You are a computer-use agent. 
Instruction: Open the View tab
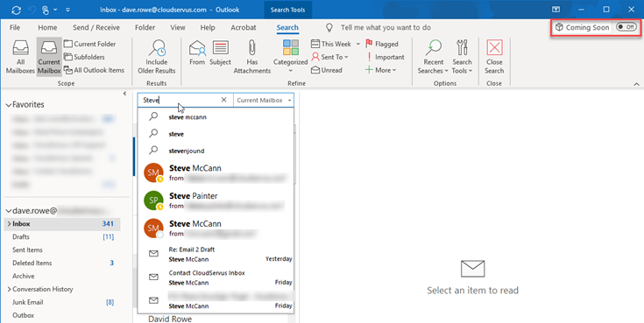click(x=178, y=27)
